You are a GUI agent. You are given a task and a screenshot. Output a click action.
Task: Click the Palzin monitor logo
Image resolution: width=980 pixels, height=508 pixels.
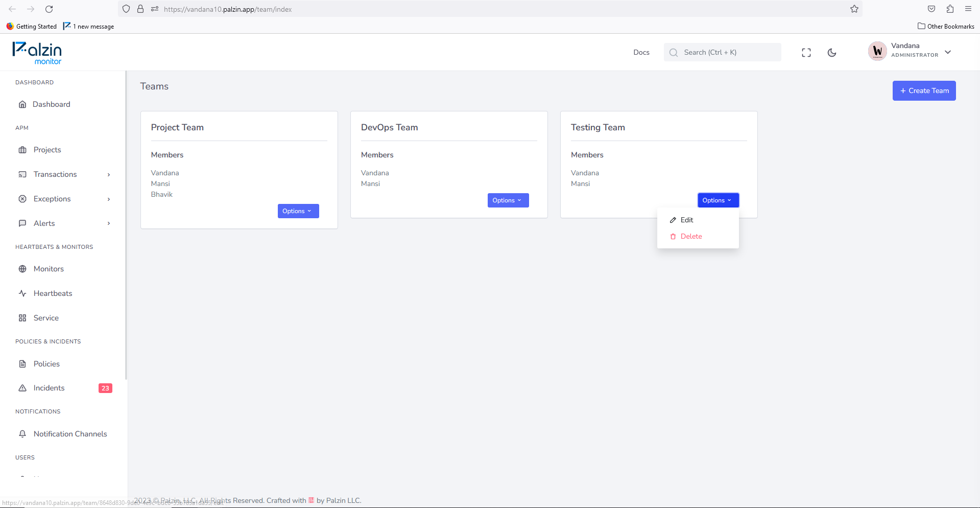37,53
